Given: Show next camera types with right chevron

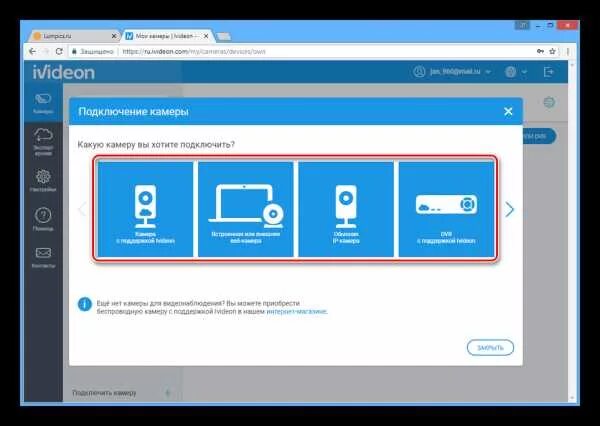Looking at the screenshot, I should coord(509,209).
